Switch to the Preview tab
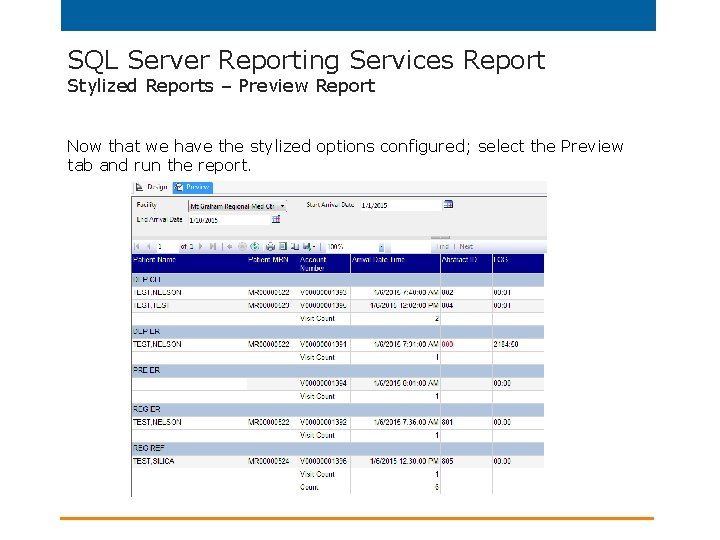Image resolution: width=720 pixels, height=540 pixels. pos(193,187)
